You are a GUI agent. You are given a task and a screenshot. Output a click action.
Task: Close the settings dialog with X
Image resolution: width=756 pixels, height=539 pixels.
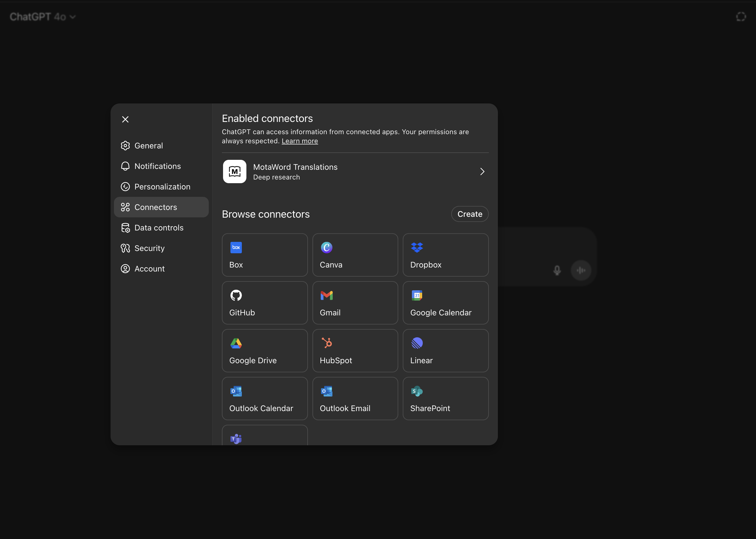pos(125,119)
